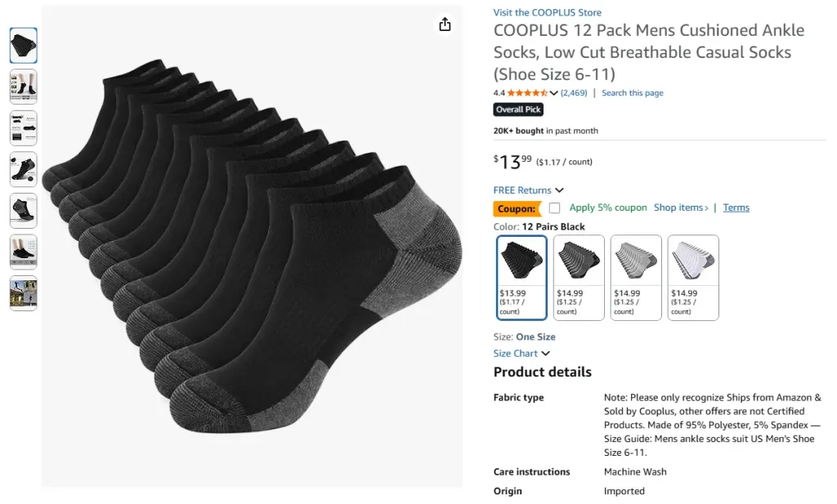
Task: Open the 2,469 ratings link
Action: tap(574, 93)
